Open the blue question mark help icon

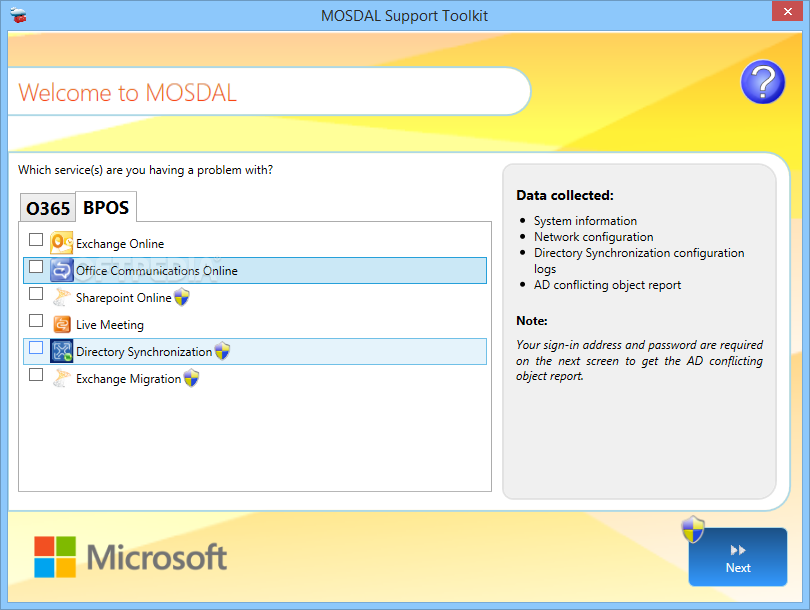point(762,82)
